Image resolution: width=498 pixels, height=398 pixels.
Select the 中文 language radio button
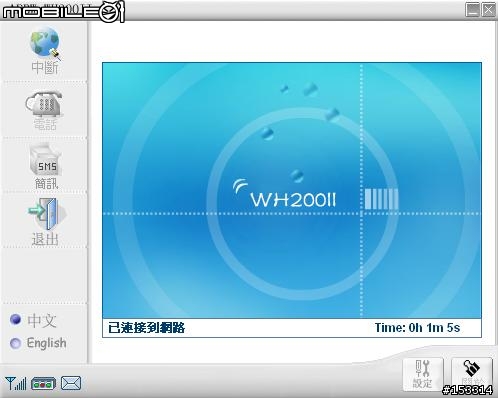tap(15, 320)
